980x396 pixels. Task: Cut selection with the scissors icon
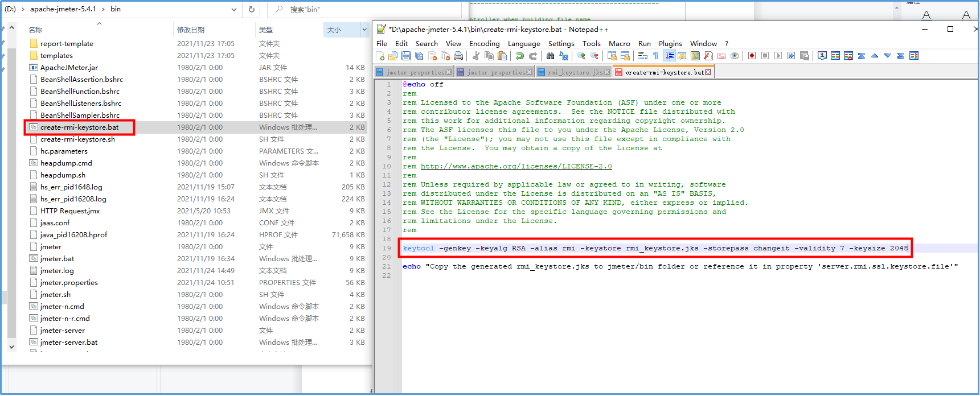tap(476, 56)
